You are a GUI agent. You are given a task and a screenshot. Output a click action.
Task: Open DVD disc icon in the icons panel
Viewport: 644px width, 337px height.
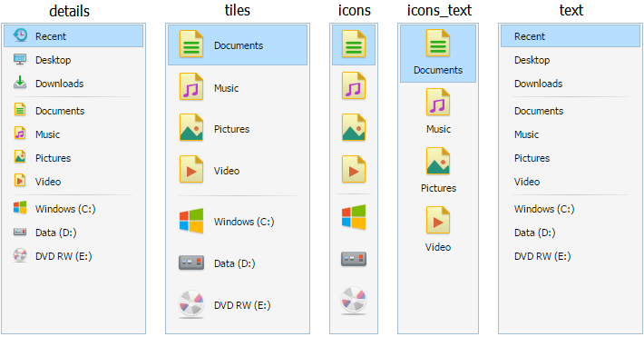tap(354, 301)
